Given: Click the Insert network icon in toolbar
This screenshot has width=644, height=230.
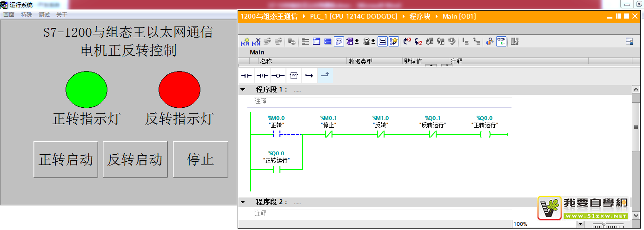Looking at the screenshot, I should click(x=245, y=41).
